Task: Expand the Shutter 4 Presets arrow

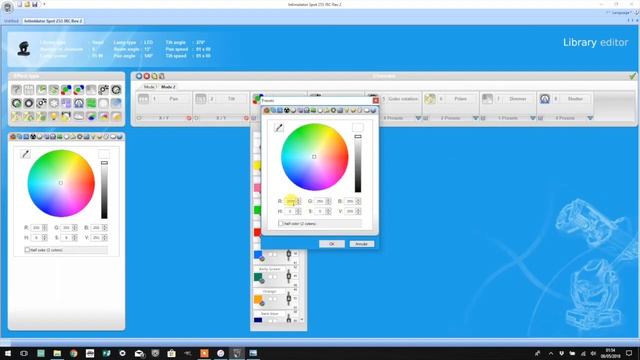Action: click(590, 118)
